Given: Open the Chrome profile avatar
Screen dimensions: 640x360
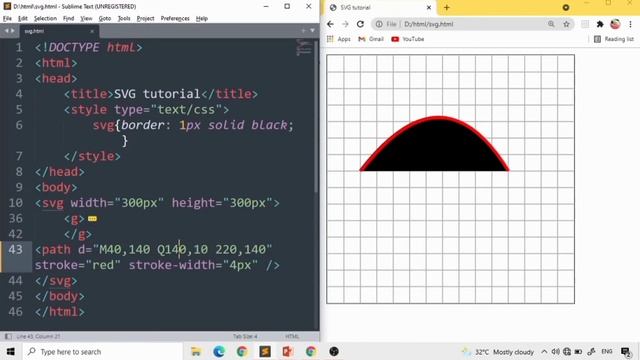Looking at the screenshot, I should (615, 24).
